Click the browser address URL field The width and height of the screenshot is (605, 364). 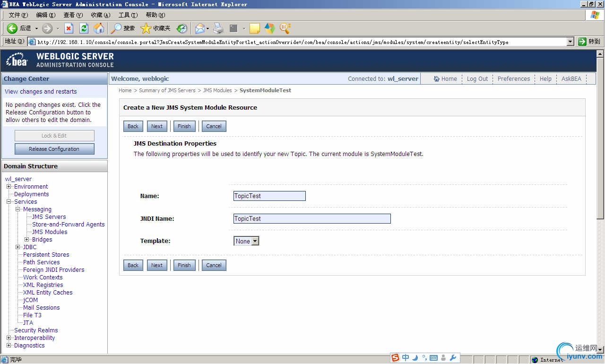[301, 42]
